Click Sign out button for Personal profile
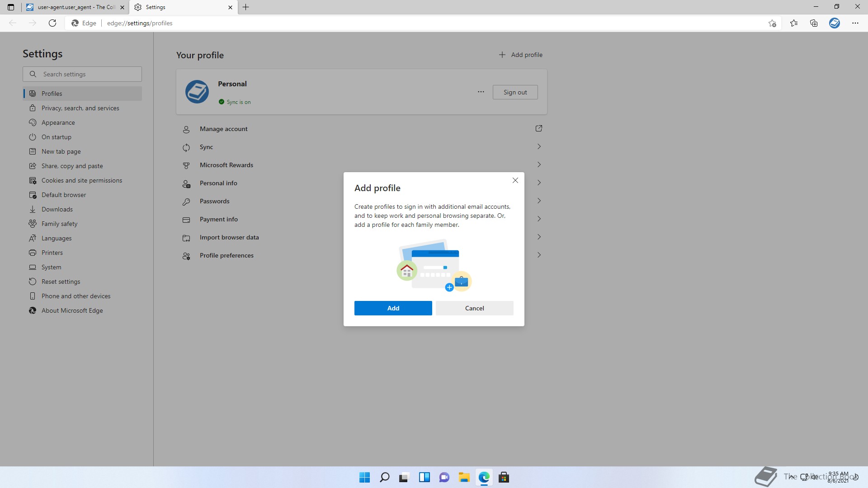 point(515,92)
